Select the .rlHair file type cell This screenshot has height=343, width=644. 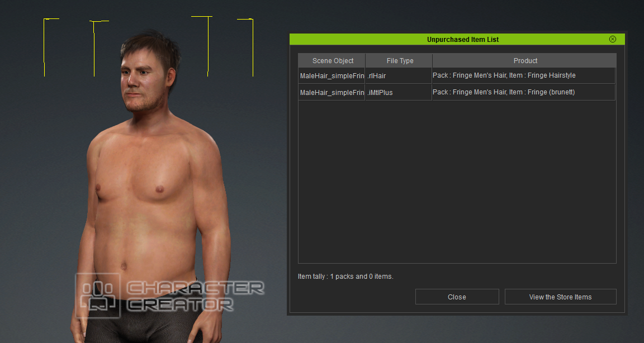(399, 75)
